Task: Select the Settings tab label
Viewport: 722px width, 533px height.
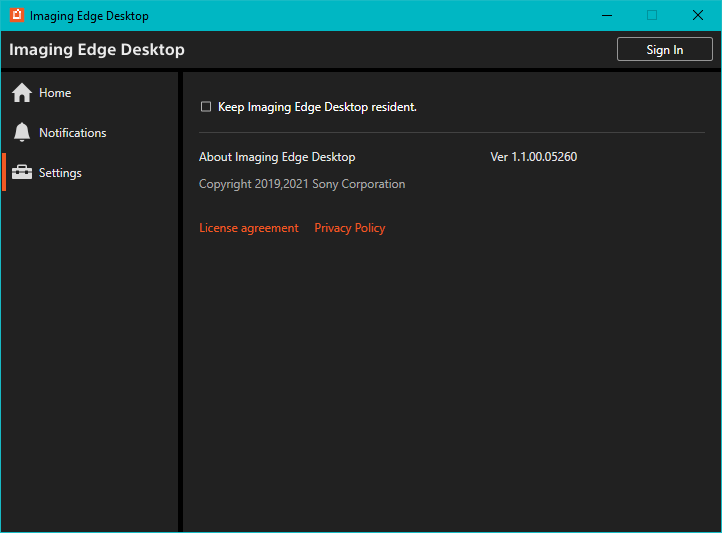Action: pyautogui.click(x=60, y=173)
